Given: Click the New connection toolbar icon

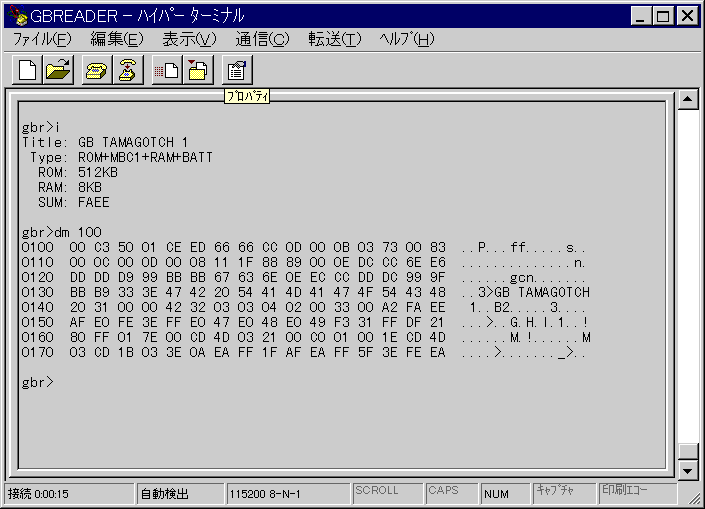Looking at the screenshot, I should pos(27,70).
